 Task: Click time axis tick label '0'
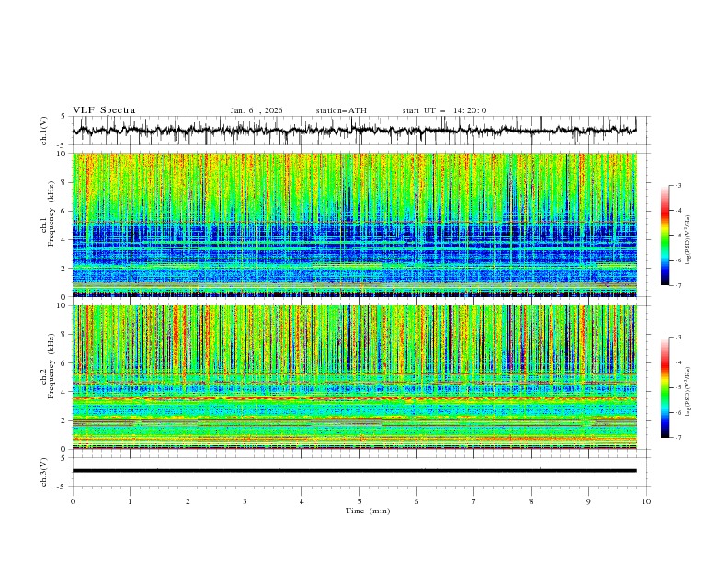(73, 501)
